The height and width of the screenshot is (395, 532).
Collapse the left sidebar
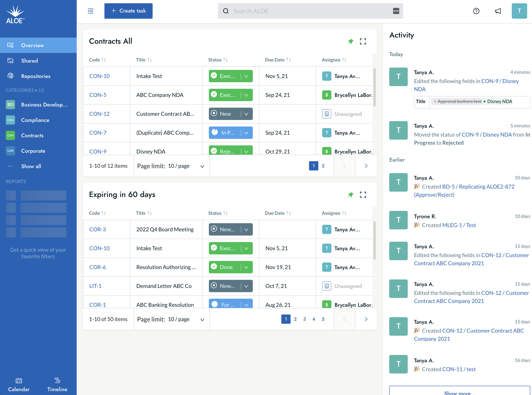point(90,11)
